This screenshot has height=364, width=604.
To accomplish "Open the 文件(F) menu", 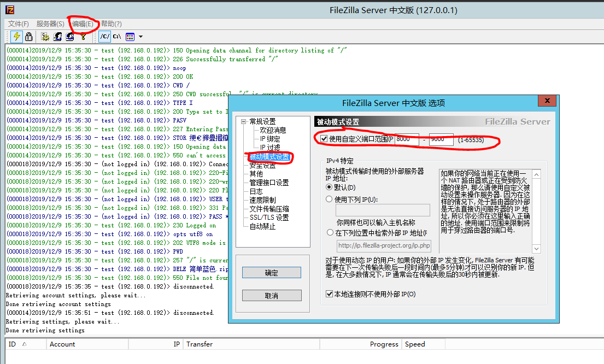I will 19,24.
